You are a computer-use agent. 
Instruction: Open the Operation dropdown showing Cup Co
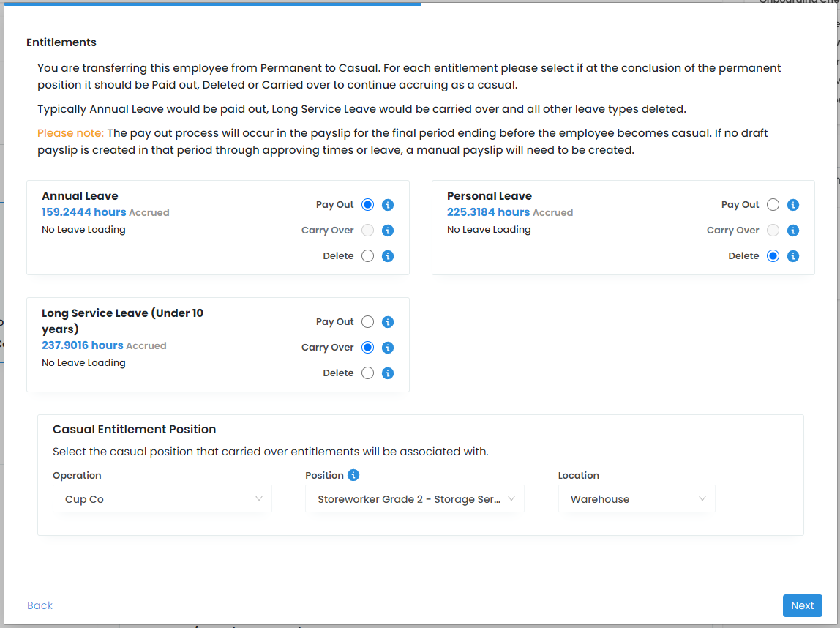click(162, 499)
